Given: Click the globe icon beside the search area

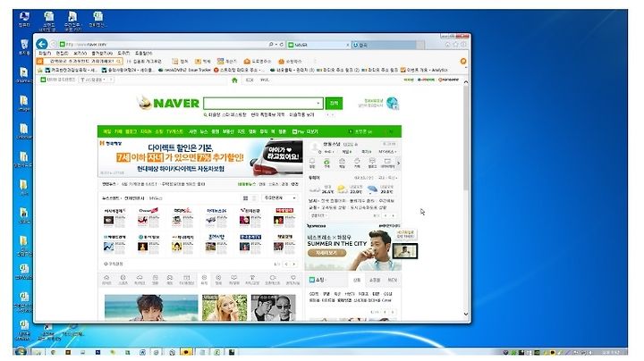Looking at the screenshot, I should click(393, 103).
